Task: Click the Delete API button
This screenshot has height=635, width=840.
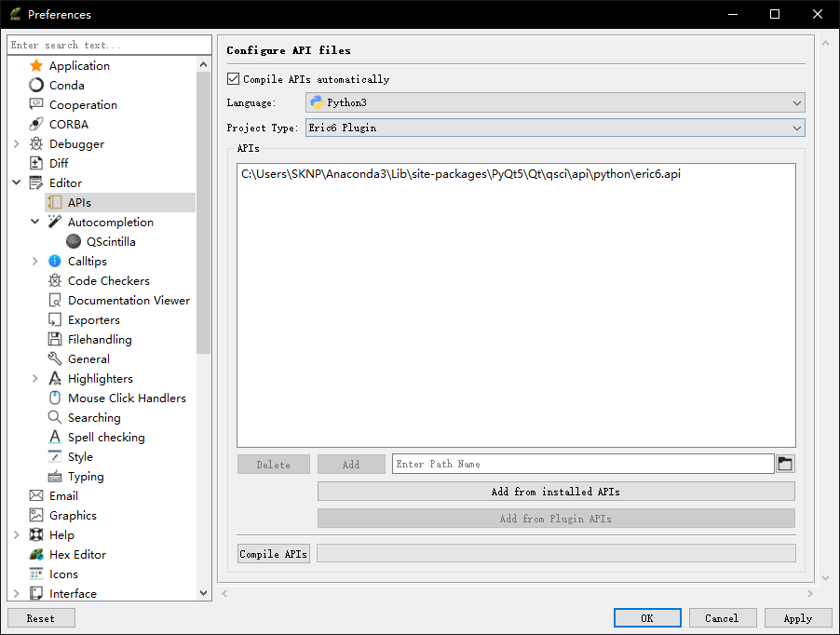Action: [x=273, y=465]
